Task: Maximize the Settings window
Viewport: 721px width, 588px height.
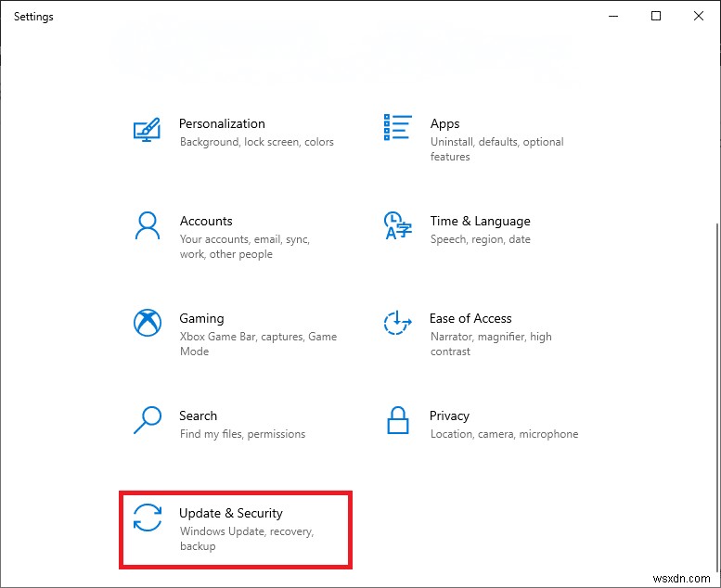Action: pos(656,16)
